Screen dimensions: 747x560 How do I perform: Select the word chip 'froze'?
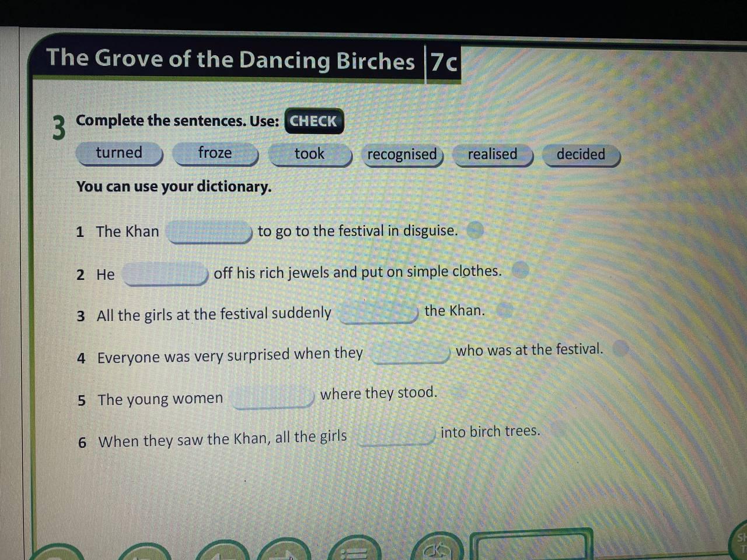(215, 154)
